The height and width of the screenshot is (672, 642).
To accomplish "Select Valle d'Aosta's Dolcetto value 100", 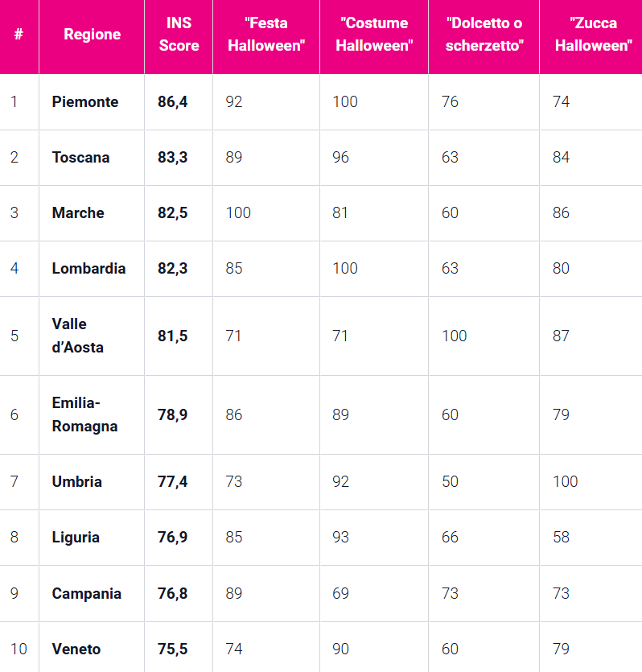I will point(454,336).
